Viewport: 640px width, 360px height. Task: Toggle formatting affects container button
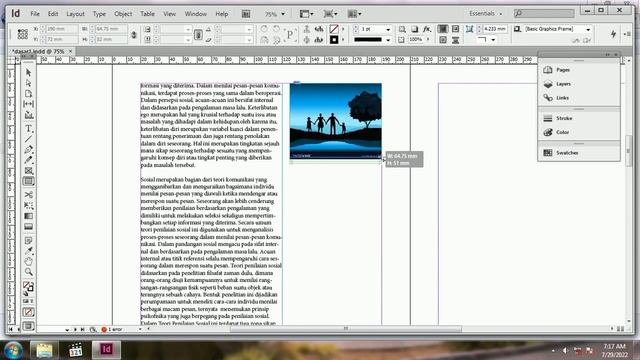(26, 301)
